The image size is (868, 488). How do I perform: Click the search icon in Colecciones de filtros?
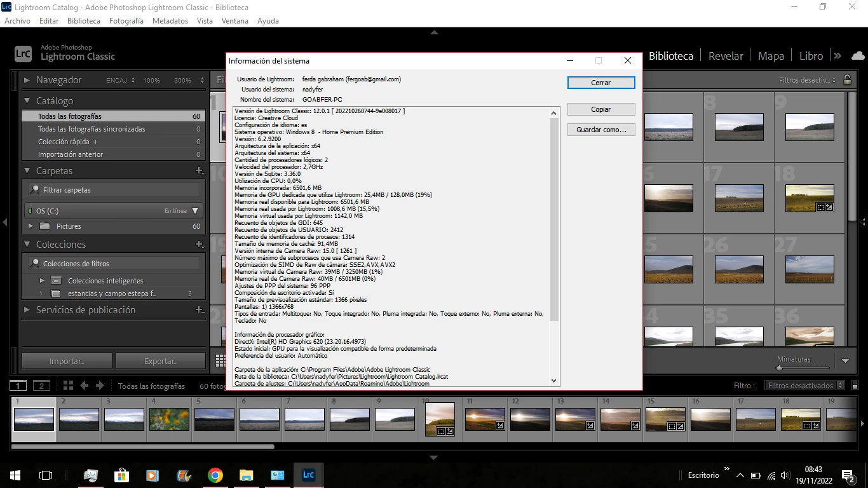coord(36,264)
